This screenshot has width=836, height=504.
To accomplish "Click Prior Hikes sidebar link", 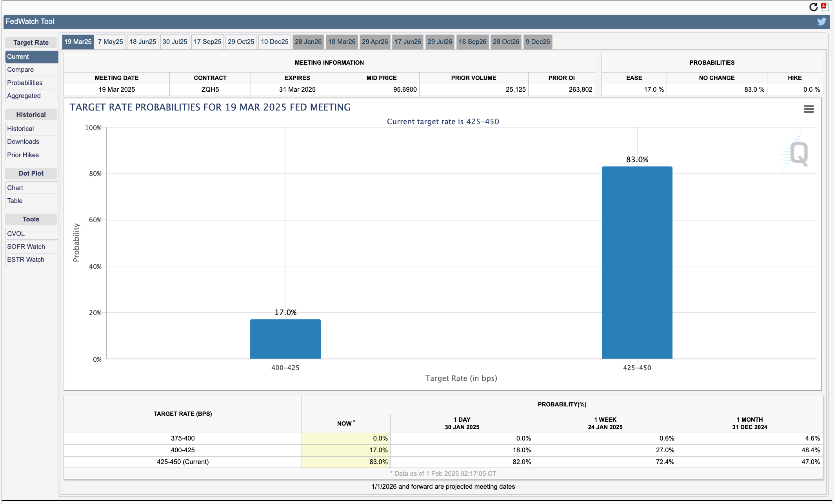I will pos(23,155).
